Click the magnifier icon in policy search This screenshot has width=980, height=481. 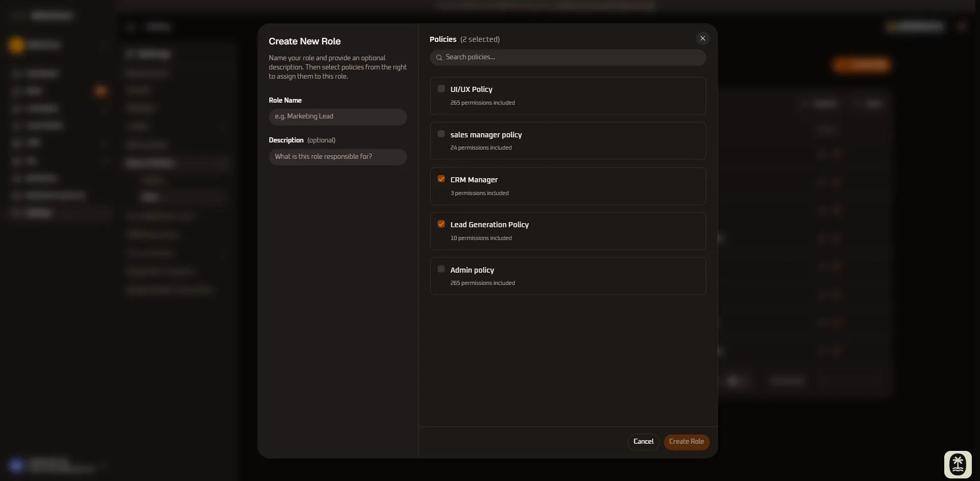click(x=439, y=58)
